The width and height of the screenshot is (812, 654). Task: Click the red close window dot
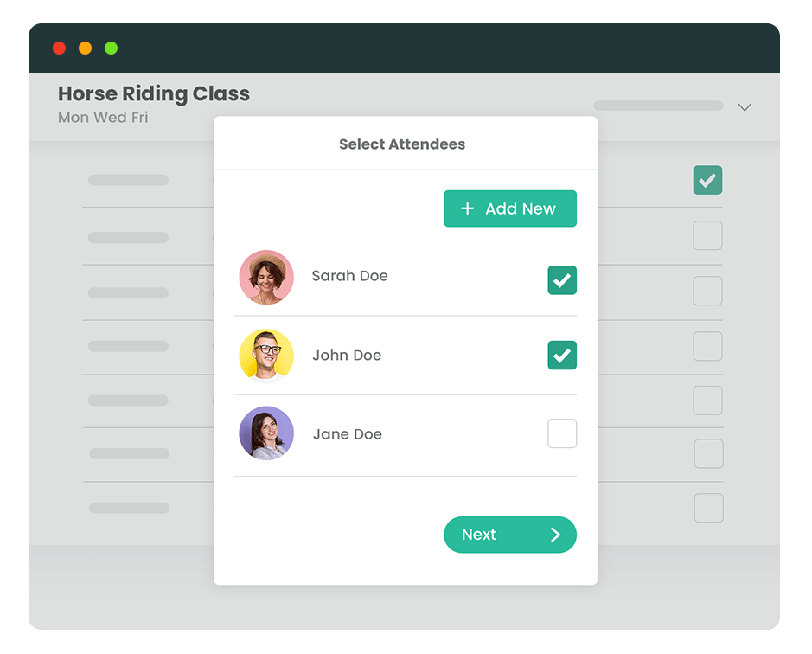[x=60, y=48]
